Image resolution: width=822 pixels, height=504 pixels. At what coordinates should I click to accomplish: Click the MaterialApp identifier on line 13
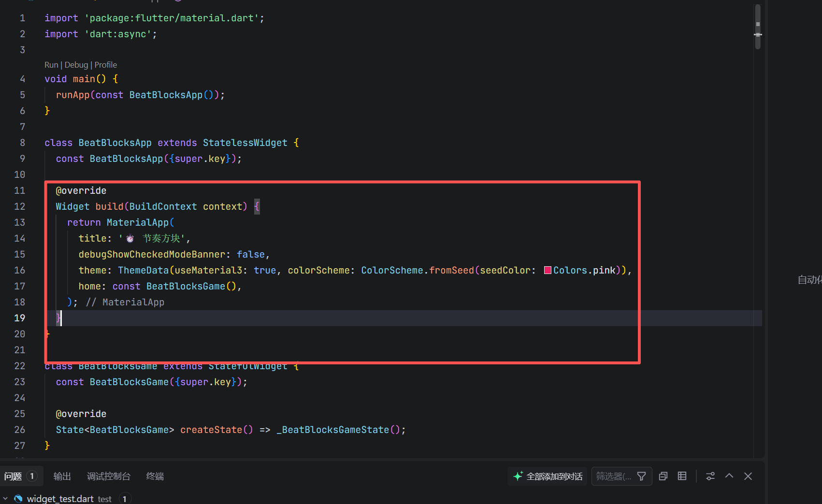pyautogui.click(x=138, y=222)
